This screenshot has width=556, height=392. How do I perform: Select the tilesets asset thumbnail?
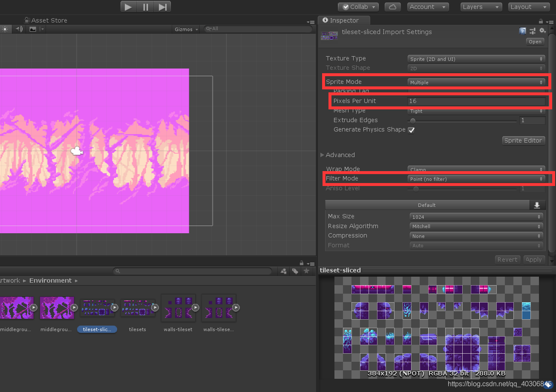point(137,308)
